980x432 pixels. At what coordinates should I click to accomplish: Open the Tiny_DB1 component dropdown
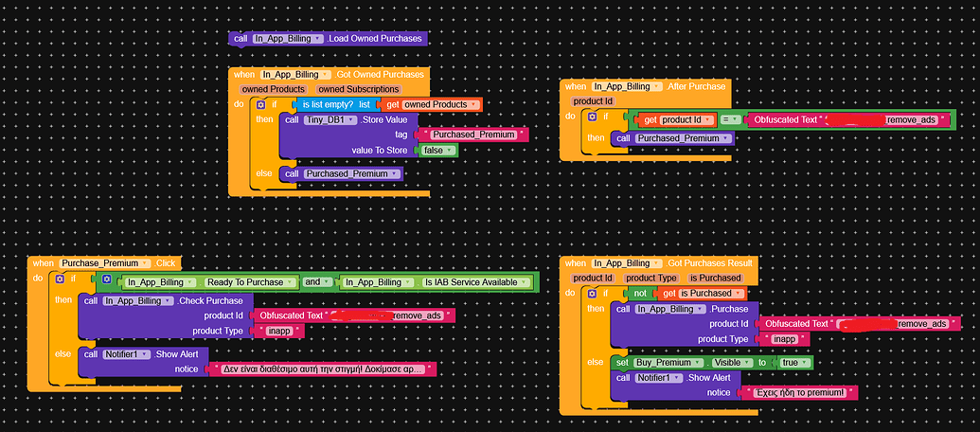point(330,119)
